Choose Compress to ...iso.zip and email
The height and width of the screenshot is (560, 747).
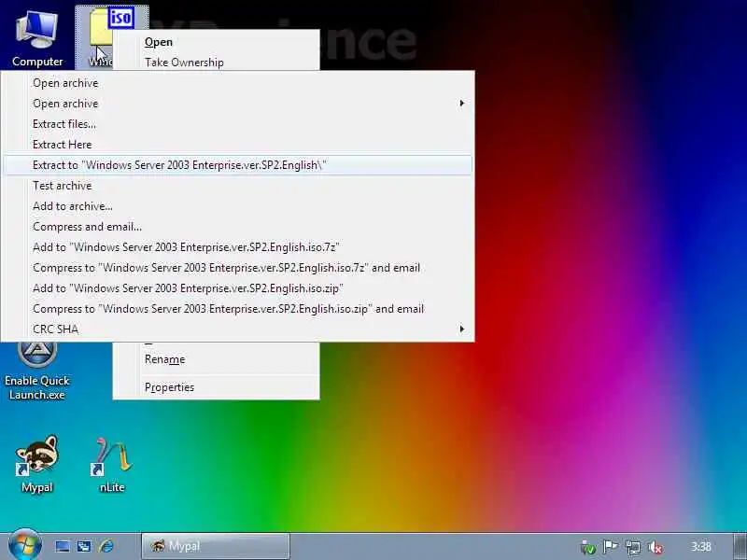[x=237, y=309]
